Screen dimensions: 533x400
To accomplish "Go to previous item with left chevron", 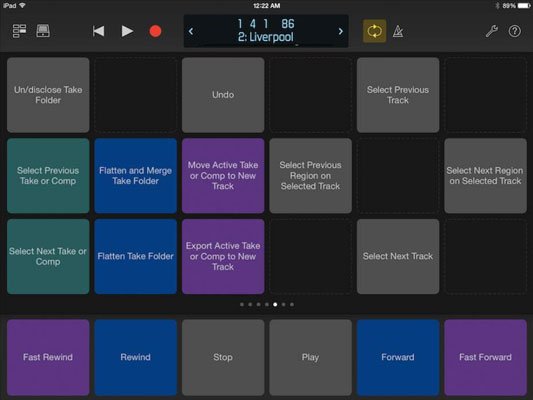I will (x=191, y=31).
